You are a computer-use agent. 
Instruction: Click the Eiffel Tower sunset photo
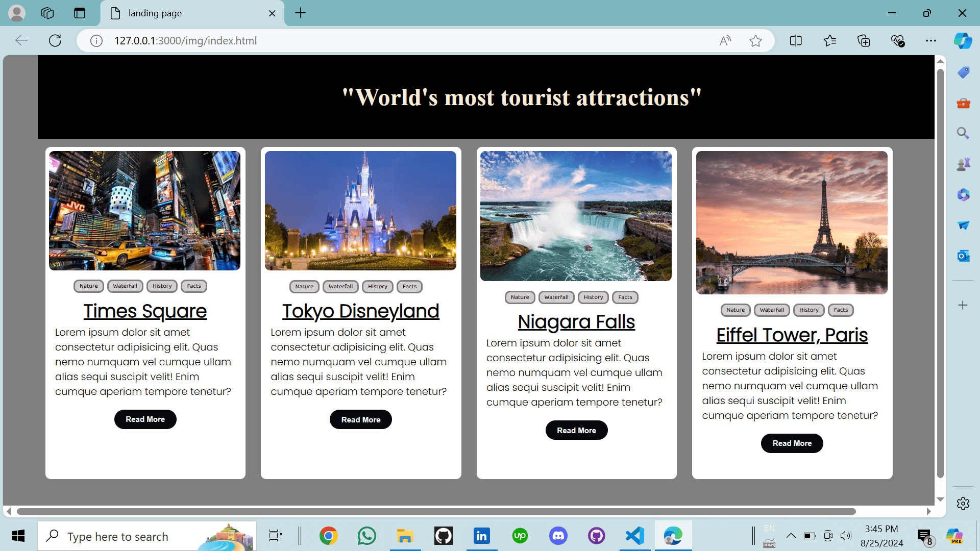[x=792, y=222]
